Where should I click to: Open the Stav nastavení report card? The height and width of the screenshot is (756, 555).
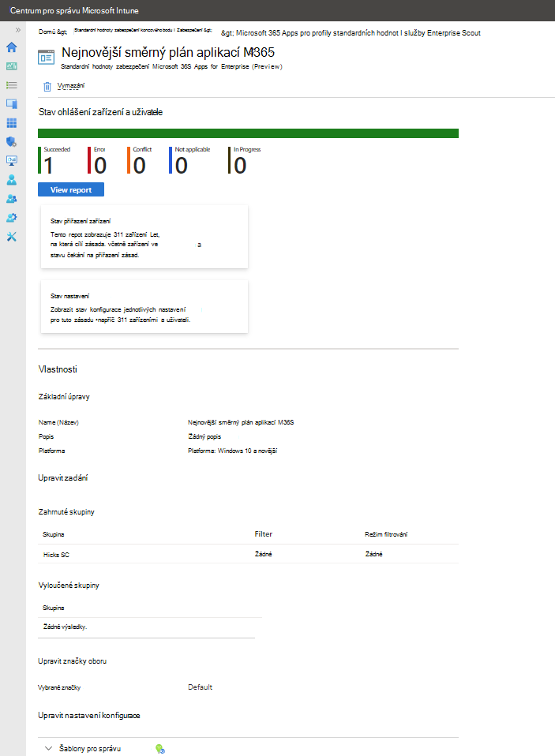coord(144,307)
